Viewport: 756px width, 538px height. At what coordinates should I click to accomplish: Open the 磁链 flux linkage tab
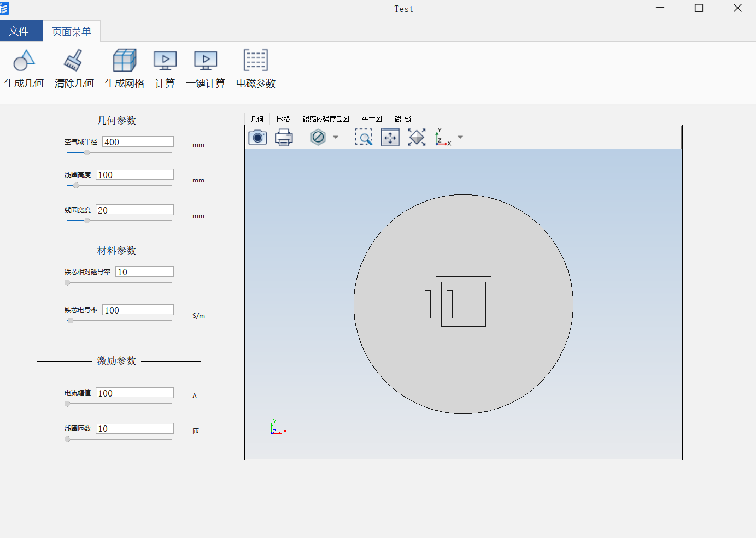[x=403, y=119]
